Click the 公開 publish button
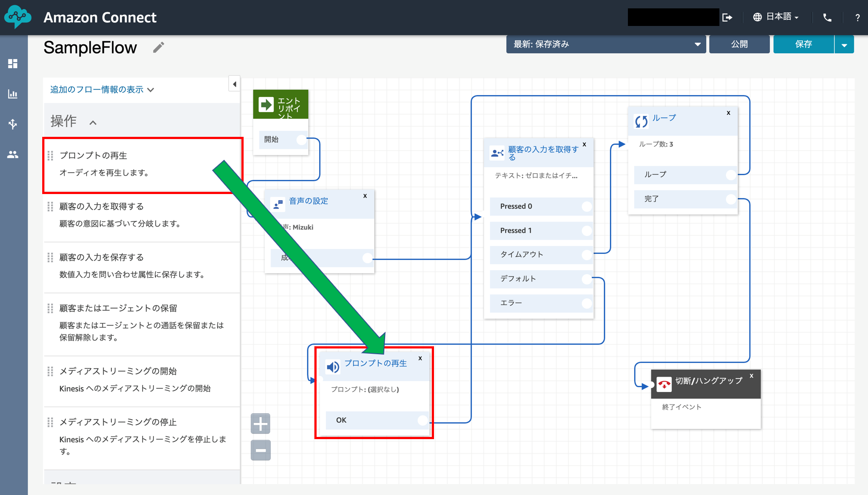 (739, 44)
